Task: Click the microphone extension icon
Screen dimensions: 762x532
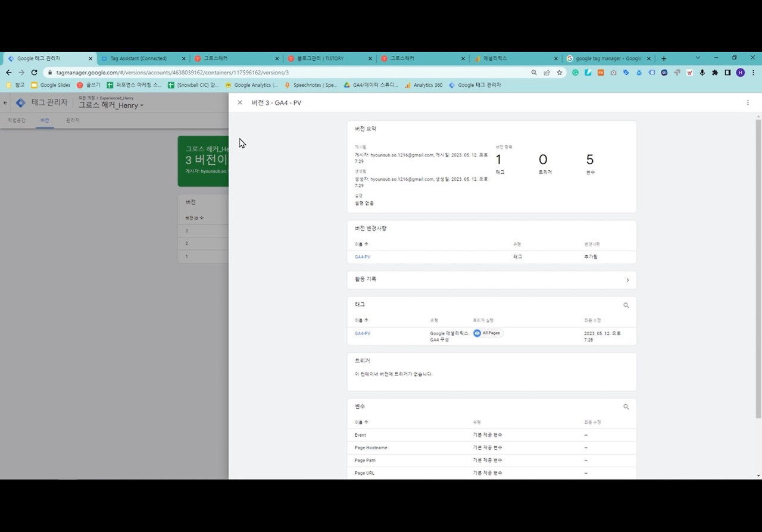Action: point(702,73)
